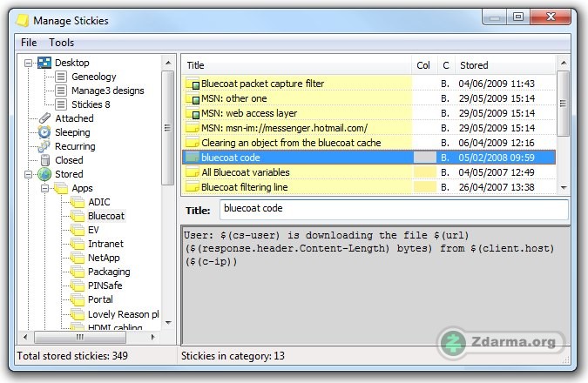Viewport: 588px width, 383px height.
Task: Click the date 06/04/2009 12:16
Action: (497, 143)
